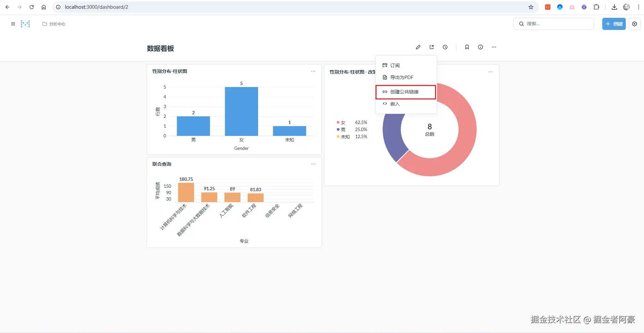Click the orange bar valued 81.83
644x333 pixels.
click(x=256, y=198)
